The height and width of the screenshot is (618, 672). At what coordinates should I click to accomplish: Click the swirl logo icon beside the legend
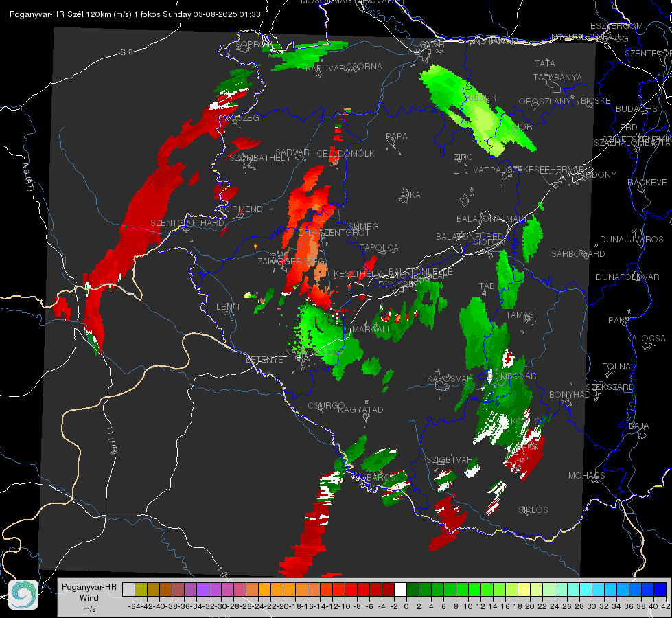(x=23, y=595)
